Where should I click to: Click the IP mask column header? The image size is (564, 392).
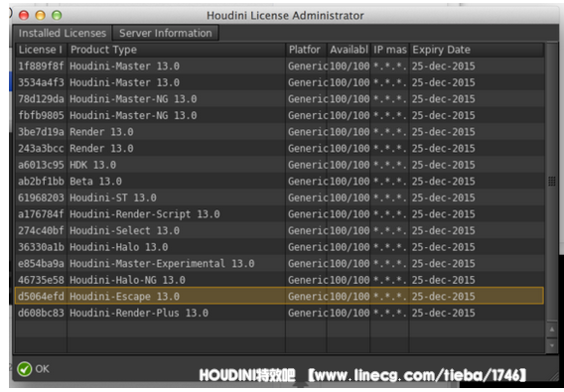[389, 50]
